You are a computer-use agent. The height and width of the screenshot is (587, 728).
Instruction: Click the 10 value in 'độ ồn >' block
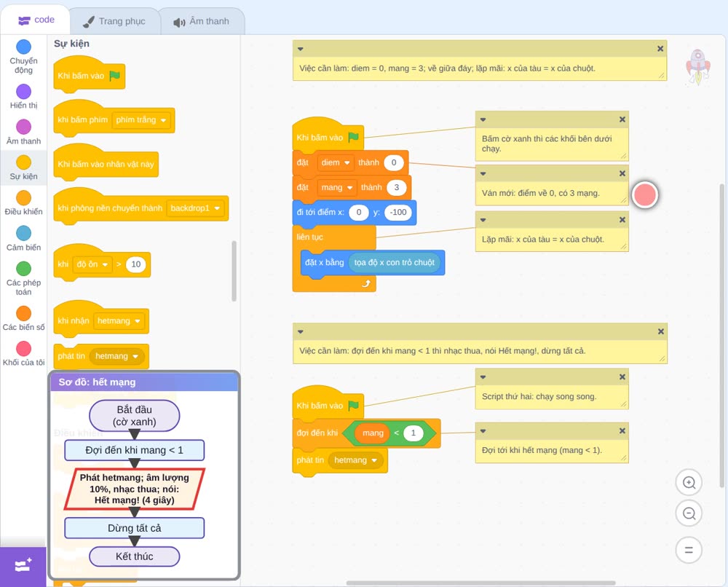135,264
